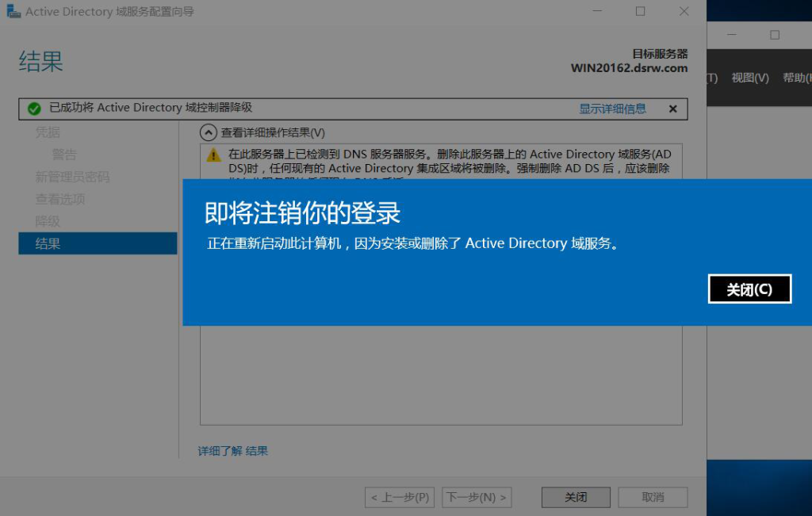This screenshot has width=812, height=516.
Task: Click the 下一步(N) > button
Action: pyautogui.click(x=477, y=497)
